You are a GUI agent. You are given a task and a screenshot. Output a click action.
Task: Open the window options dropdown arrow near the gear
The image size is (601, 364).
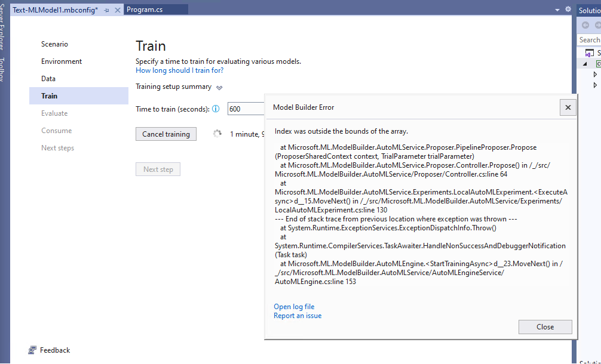coord(556,10)
